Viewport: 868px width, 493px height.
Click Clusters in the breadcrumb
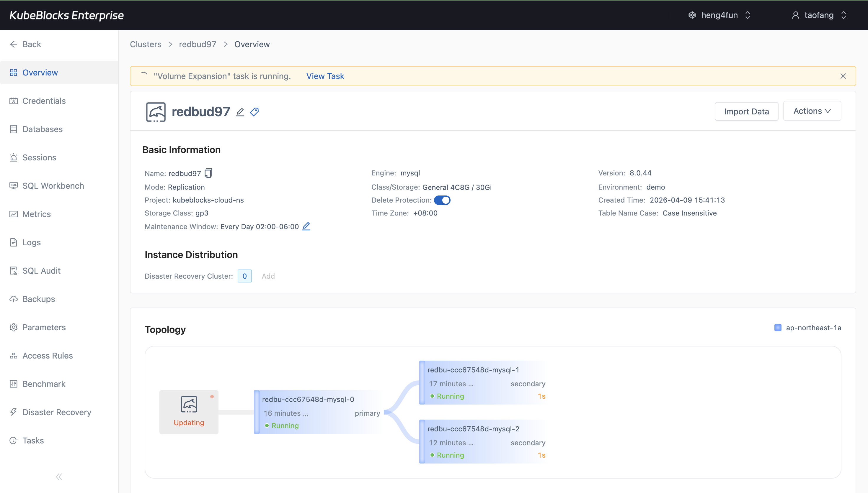tap(145, 44)
